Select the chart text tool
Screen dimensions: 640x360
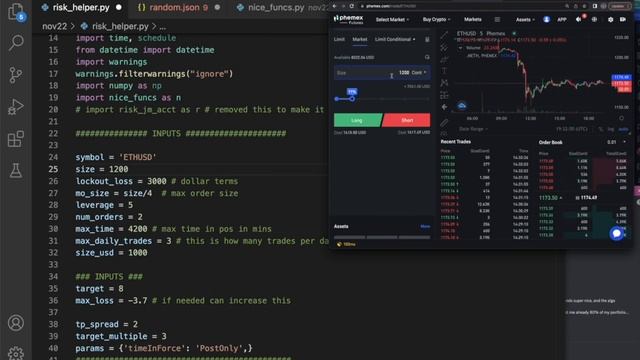(x=444, y=71)
